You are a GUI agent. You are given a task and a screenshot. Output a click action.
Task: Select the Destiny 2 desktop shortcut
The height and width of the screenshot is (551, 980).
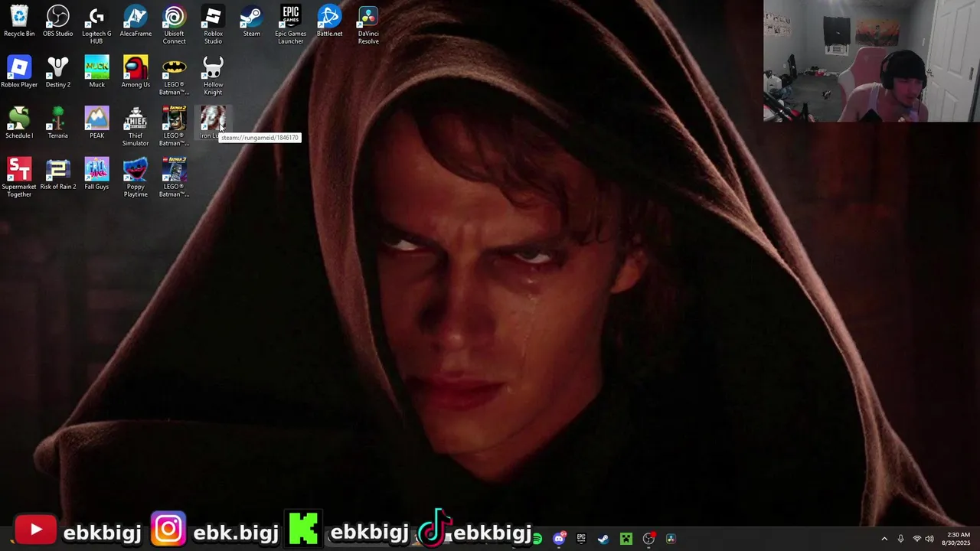coord(58,72)
